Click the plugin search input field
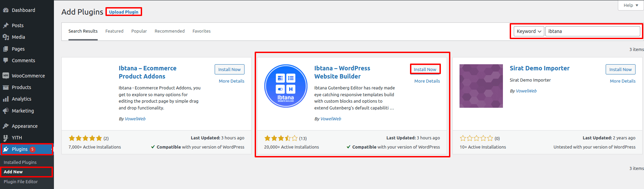The image size is (644, 189). (x=592, y=31)
